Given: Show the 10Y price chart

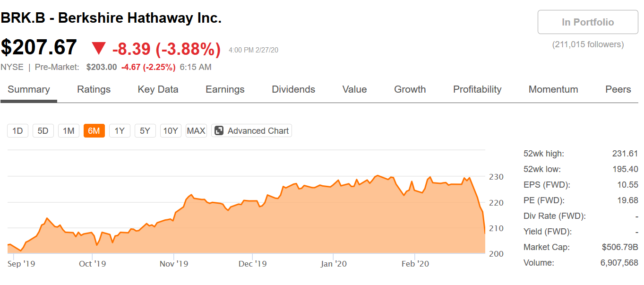Looking at the screenshot, I should coord(171,131).
